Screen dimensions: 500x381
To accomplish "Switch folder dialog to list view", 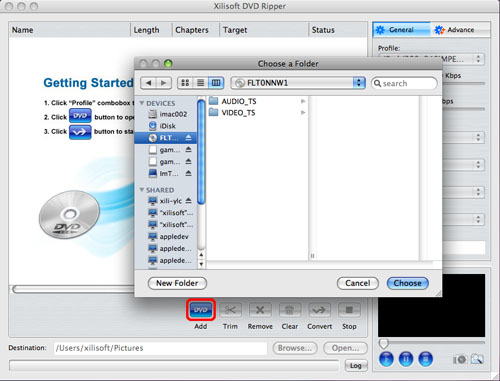I will point(200,83).
